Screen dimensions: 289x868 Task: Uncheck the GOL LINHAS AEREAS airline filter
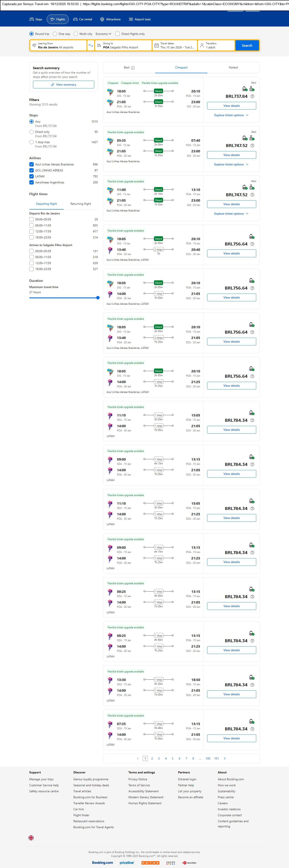[x=31, y=171]
